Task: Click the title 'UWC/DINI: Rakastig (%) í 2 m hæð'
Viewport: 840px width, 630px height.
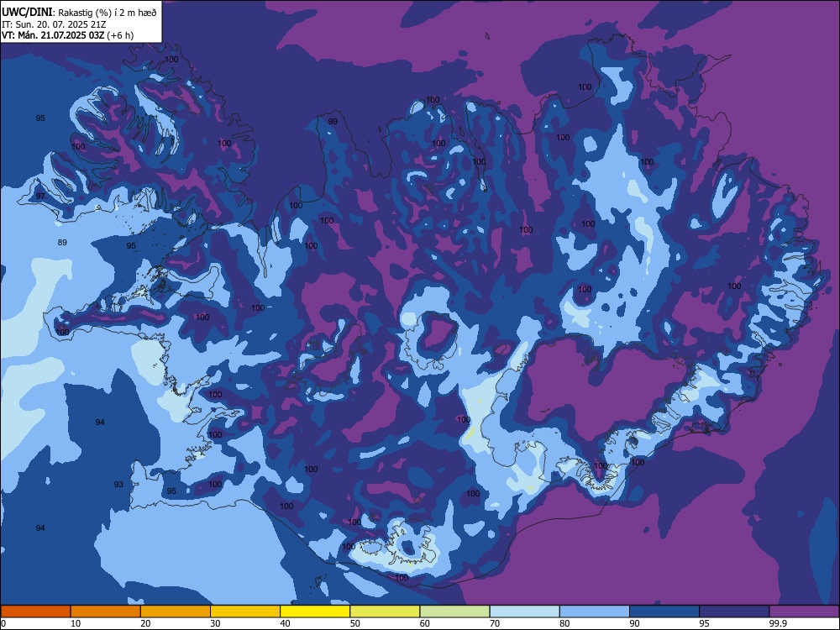Action: [x=79, y=12]
